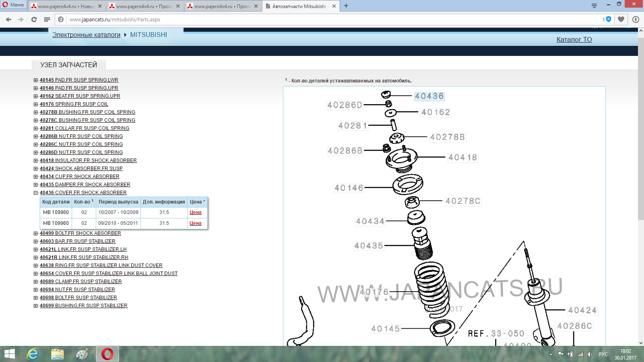Launch Internet Explorer from the taskbar

(x=33, y=354)
